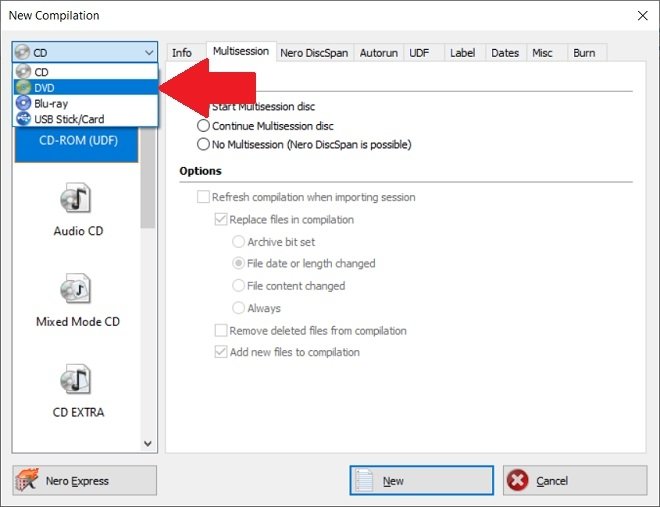Viewport: 660px width, 507px height.
Task: Choose the CD option in disc list
Action: tap(86, 72)
